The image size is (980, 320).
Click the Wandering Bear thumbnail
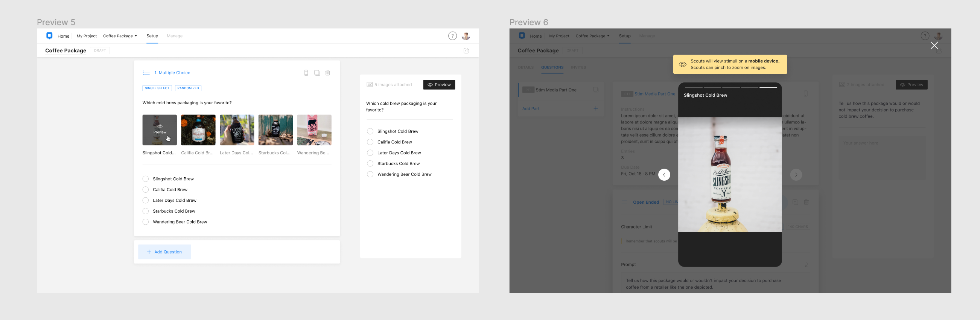click(x=314, y=130)
